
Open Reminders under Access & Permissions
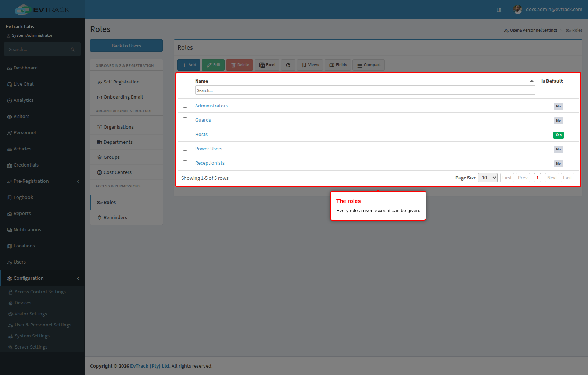(126, 218)
